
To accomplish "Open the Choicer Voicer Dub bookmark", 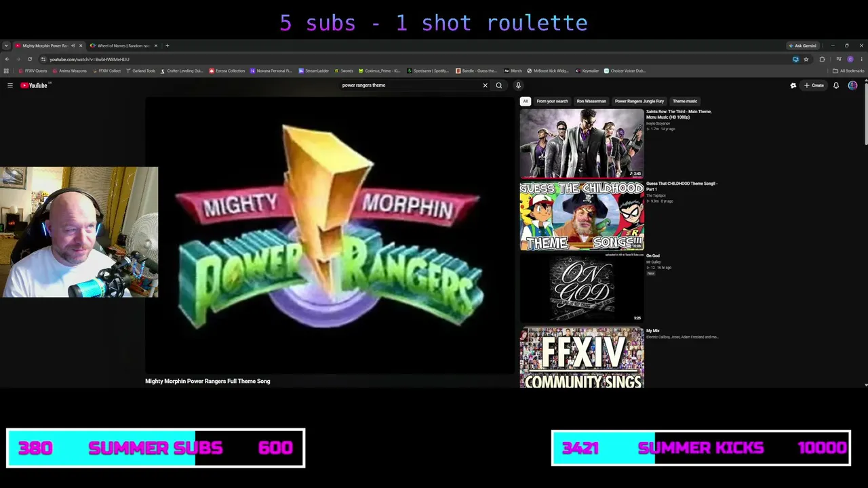I will [625, 70].
